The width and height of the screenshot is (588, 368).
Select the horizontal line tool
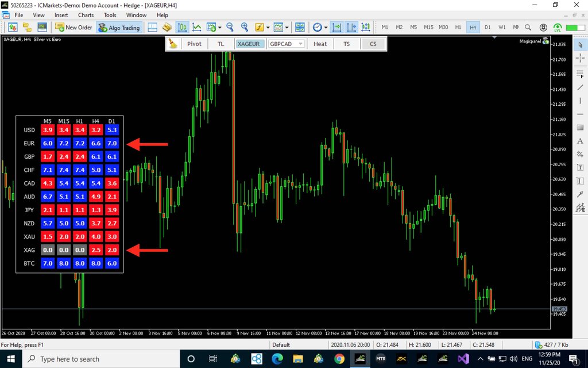580,114
